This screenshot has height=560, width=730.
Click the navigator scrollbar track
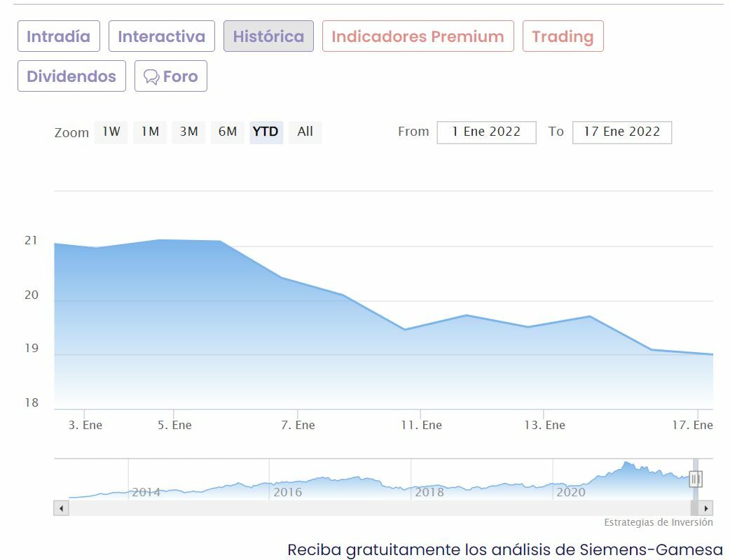(380, 508)
